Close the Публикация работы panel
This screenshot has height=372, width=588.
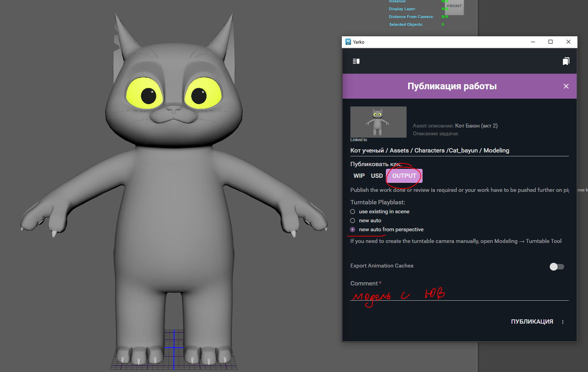click(566, 86)
